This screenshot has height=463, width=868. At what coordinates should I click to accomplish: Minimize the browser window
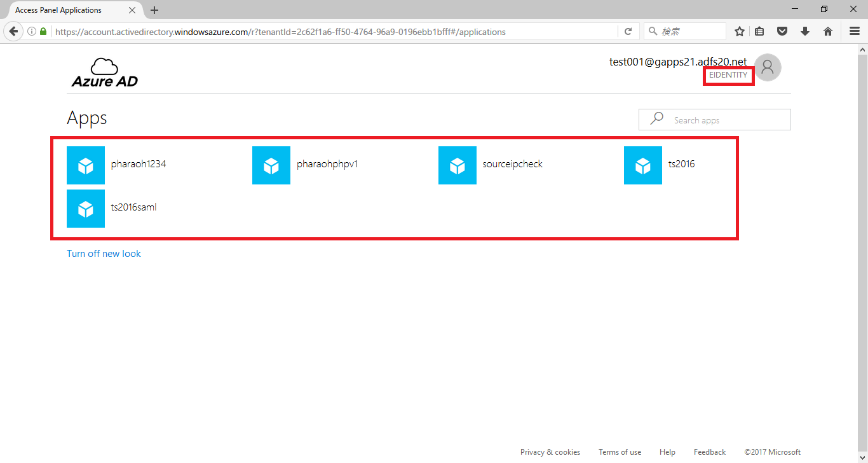tap(795, 9)
